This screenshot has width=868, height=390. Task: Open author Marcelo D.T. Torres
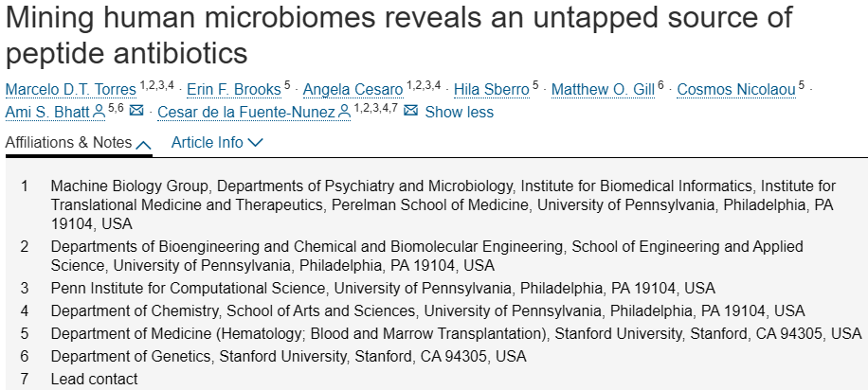click(71, 89)
